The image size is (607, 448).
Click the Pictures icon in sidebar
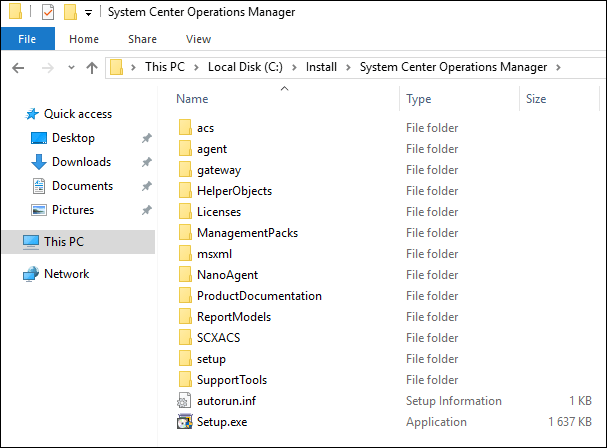pos(39,210)
